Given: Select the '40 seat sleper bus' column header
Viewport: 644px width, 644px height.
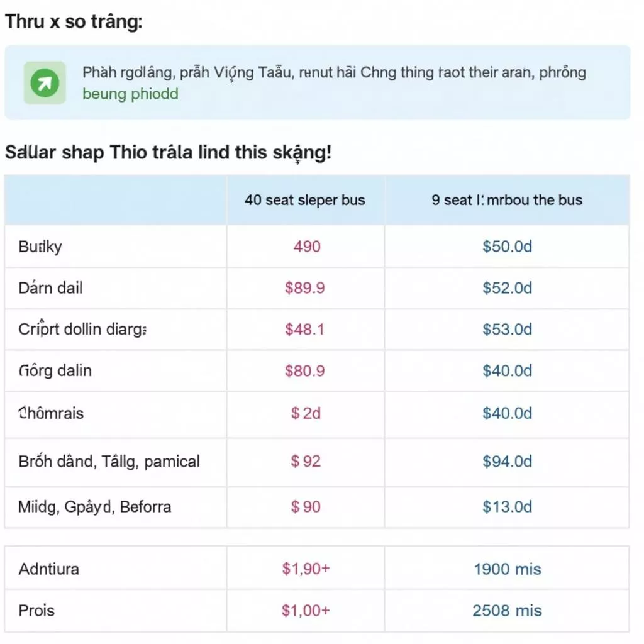Looking at the screenshot, I should tap(305, 200).
